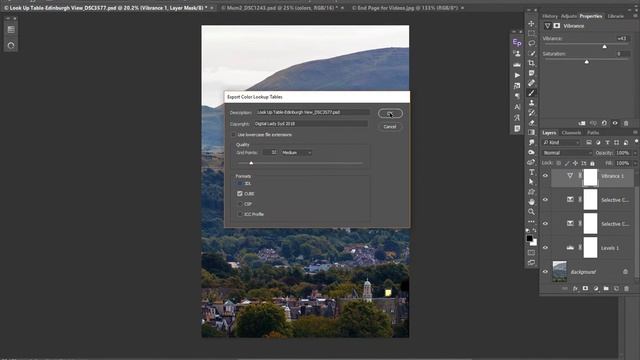Image resolution: width=640 pixels, height=360 pixels.
Task: Open the Layers panel flyout menu
Action: (635, 133)
